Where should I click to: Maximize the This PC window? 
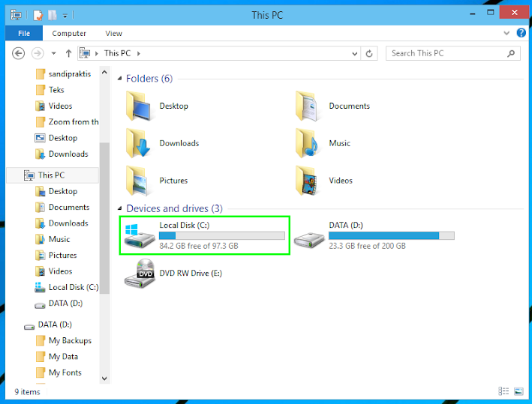491,13
